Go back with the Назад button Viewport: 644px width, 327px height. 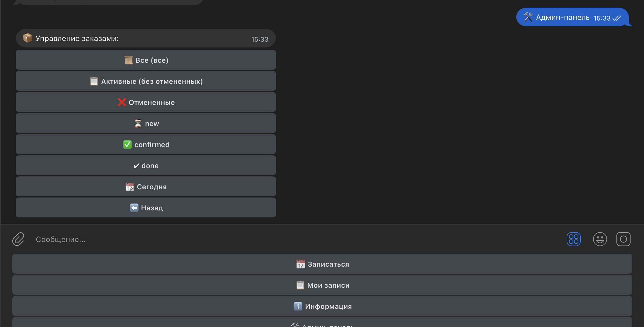tap(146, 208)
